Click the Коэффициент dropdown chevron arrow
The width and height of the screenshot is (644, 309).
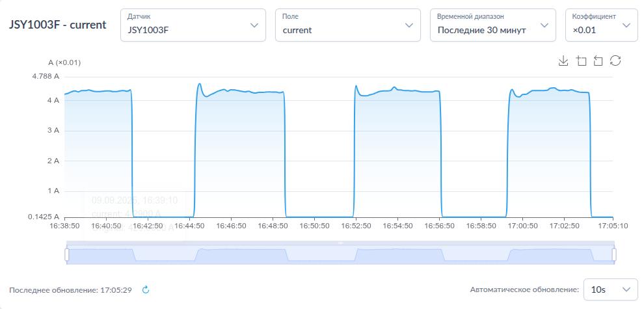point(626,25)
